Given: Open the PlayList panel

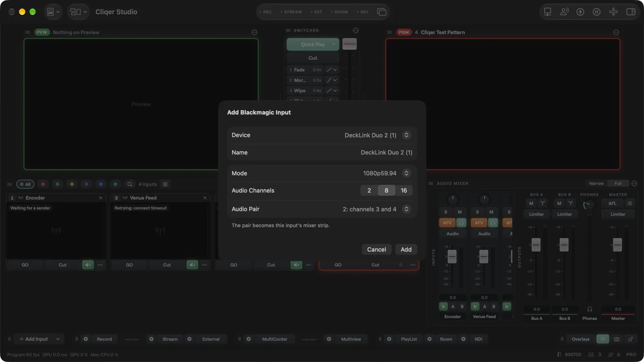Looking at the screenshot, I should tap(409, 339).
